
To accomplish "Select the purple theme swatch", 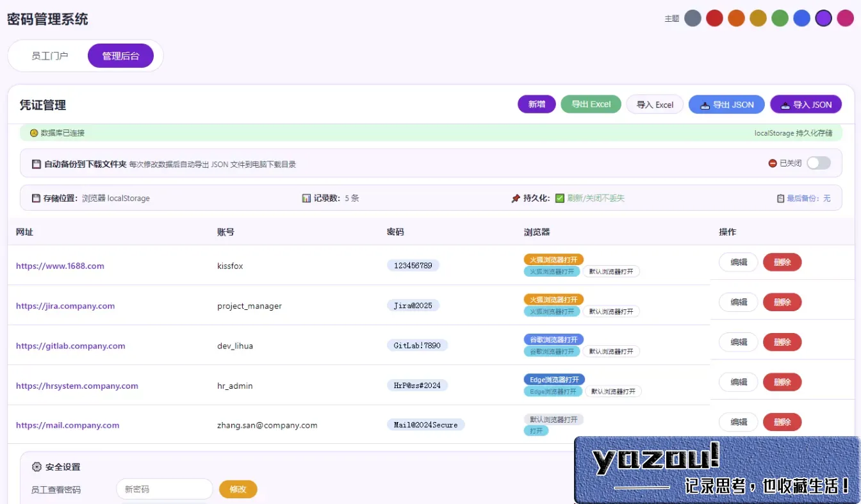I will point(823,18).
